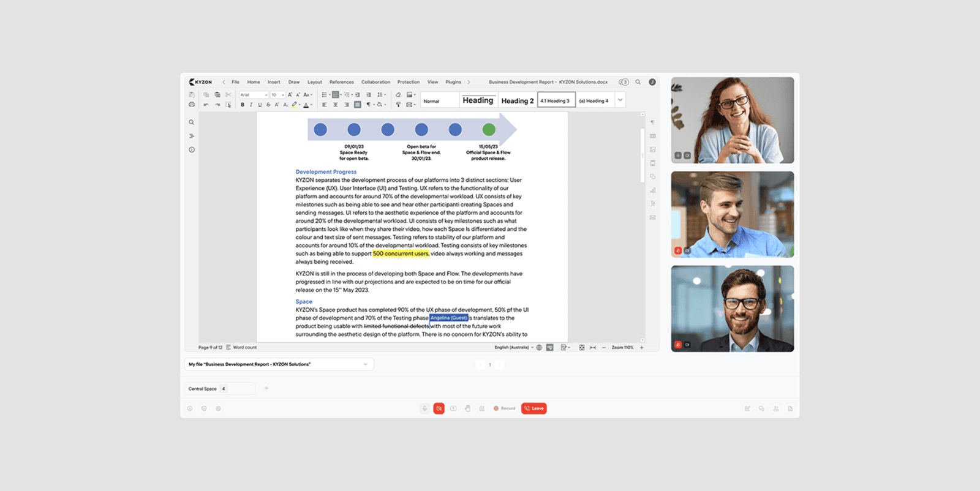Click the fit to width icon
This screenshot has height=491, width=980.
(593, 347)
